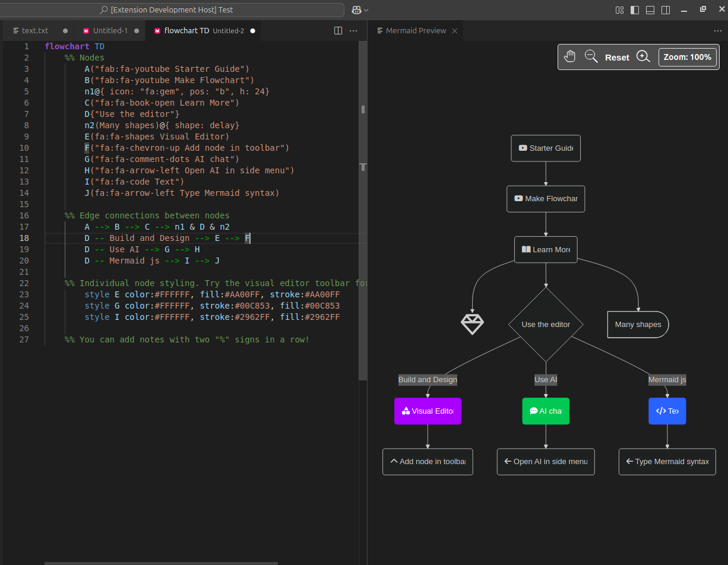Switch to the text.txt tab
The width and height of the screenshot is (728, 565).
[34, 30]
